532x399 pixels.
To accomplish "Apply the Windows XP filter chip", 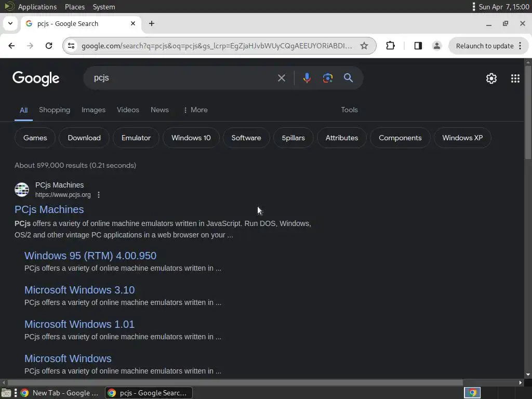I will (462, 138).
